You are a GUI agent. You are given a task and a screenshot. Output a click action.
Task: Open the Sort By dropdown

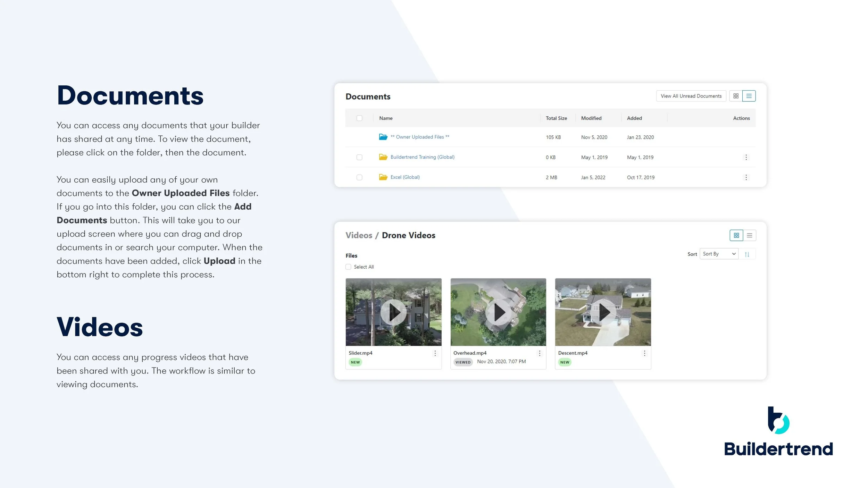(719, 254)
